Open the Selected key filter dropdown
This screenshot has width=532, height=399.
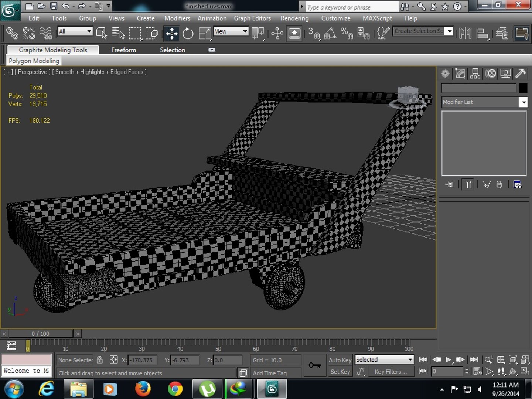pyautogui.click(x=384, y=359)
